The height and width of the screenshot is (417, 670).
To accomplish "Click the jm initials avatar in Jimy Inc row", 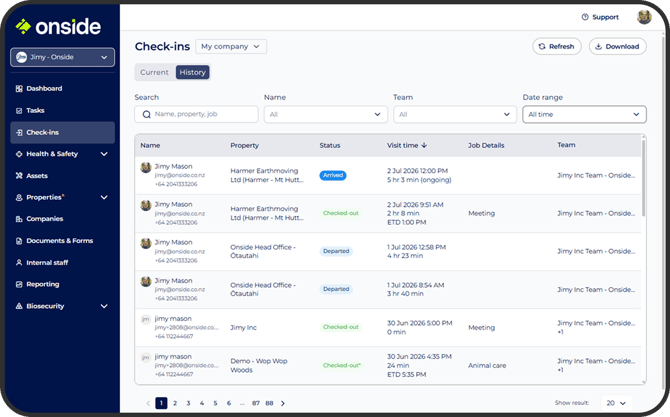I will click(x=146, y=319).
